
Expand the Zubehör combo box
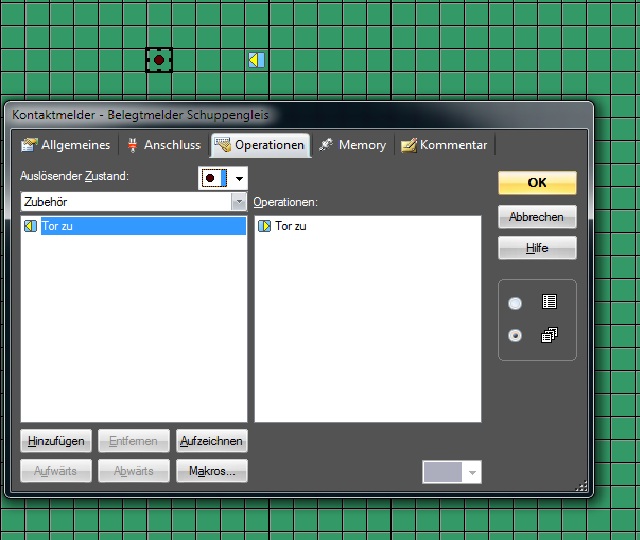click(238, 202)
